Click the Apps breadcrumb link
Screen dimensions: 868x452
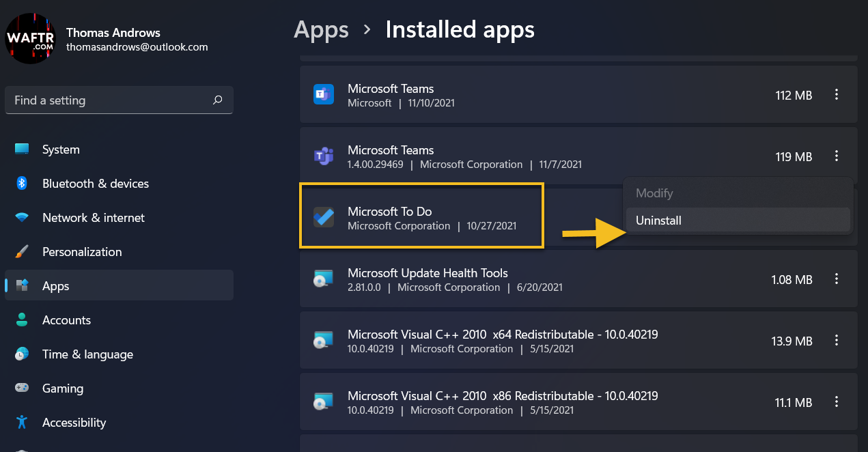point(321,30)
